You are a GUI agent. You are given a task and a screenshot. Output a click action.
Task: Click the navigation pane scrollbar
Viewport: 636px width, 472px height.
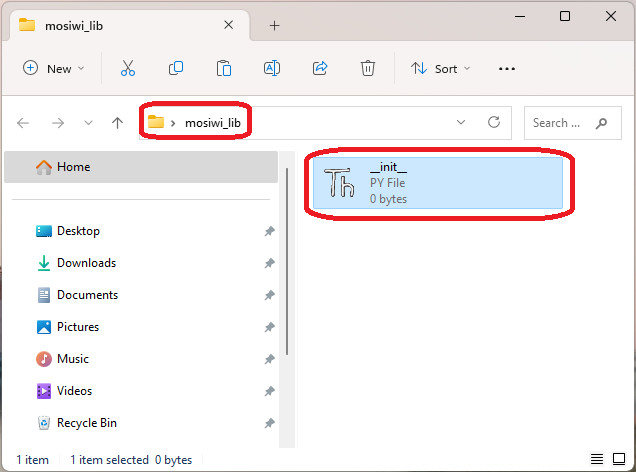[x=287, y=262]
